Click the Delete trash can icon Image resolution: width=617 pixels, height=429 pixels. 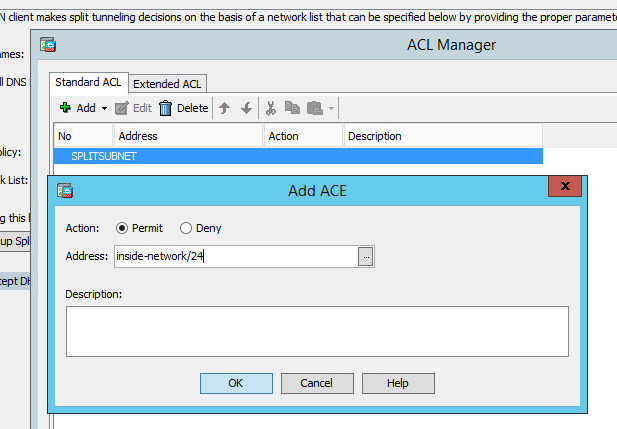tap(166, 108)
